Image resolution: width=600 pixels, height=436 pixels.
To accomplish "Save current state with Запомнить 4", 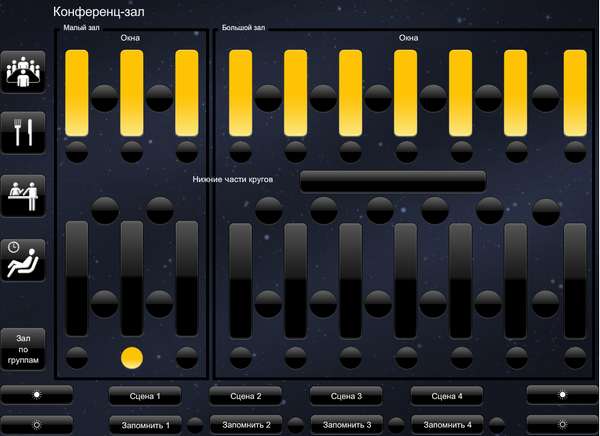I will [447, 425].
